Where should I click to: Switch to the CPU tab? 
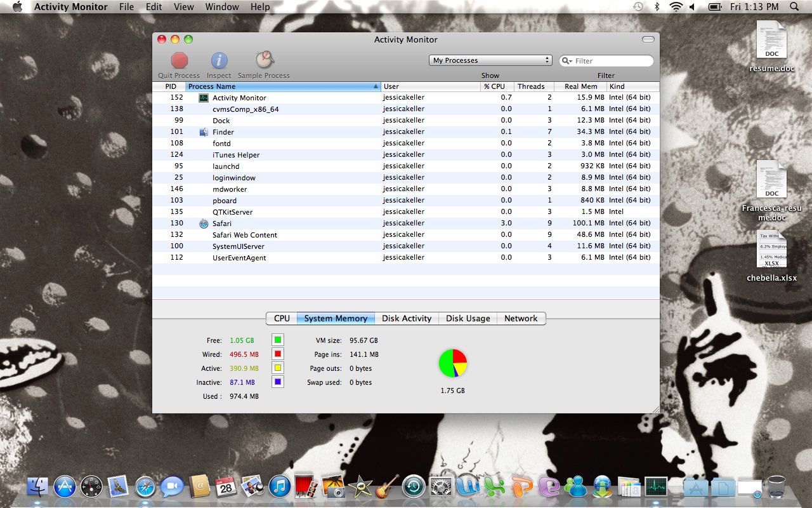point(282,319)
